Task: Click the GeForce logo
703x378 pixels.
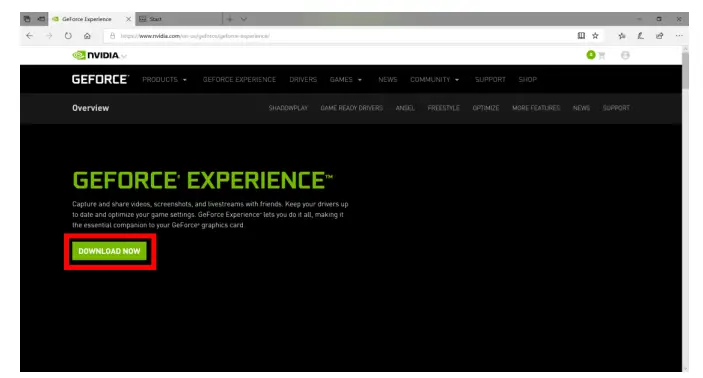Action: (100, 79)
